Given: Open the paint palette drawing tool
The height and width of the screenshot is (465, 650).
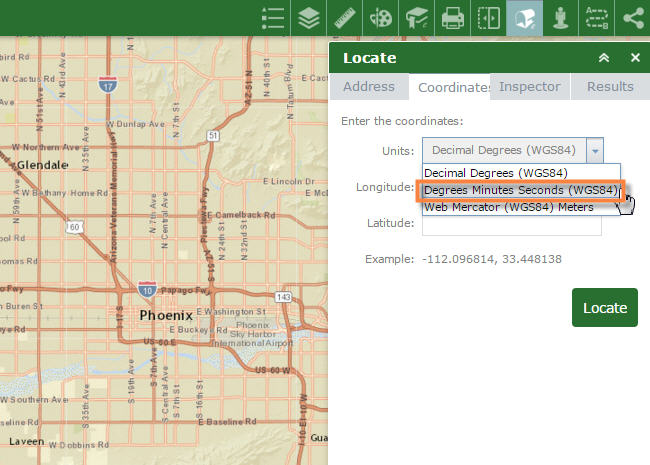Looking at the screenshot, I should [381, 18].
